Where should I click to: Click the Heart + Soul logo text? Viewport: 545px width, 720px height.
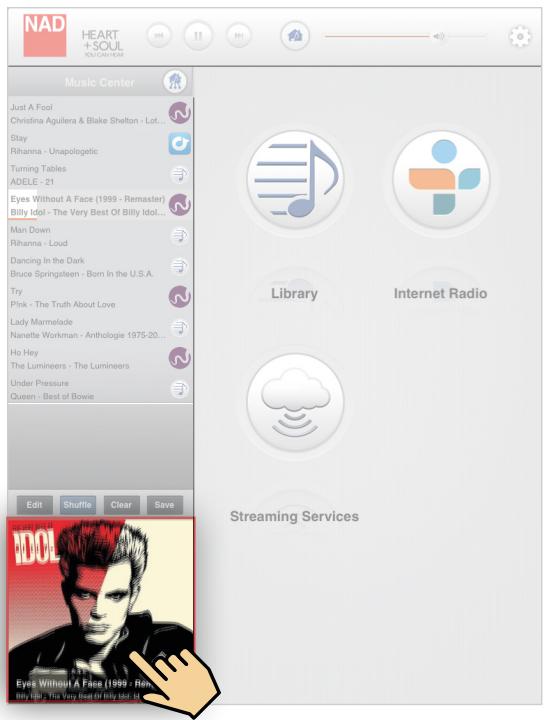[102, 43]
